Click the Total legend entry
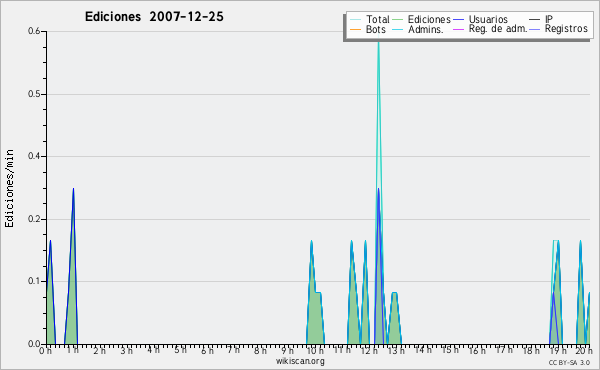600x370 pixels. [370, 19]
